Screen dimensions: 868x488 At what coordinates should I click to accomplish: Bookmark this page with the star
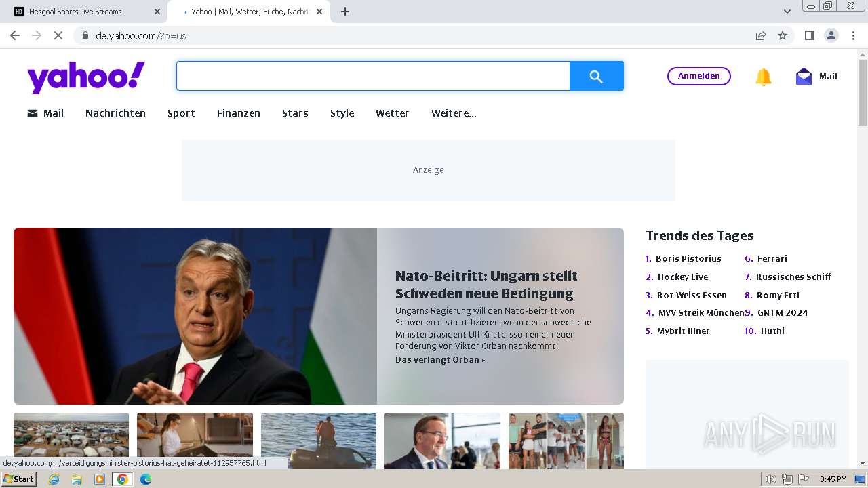click(783, 36)
